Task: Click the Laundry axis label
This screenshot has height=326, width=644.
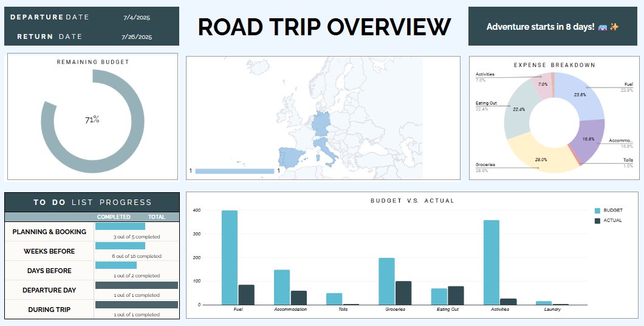Action: [x=552, y=309]
